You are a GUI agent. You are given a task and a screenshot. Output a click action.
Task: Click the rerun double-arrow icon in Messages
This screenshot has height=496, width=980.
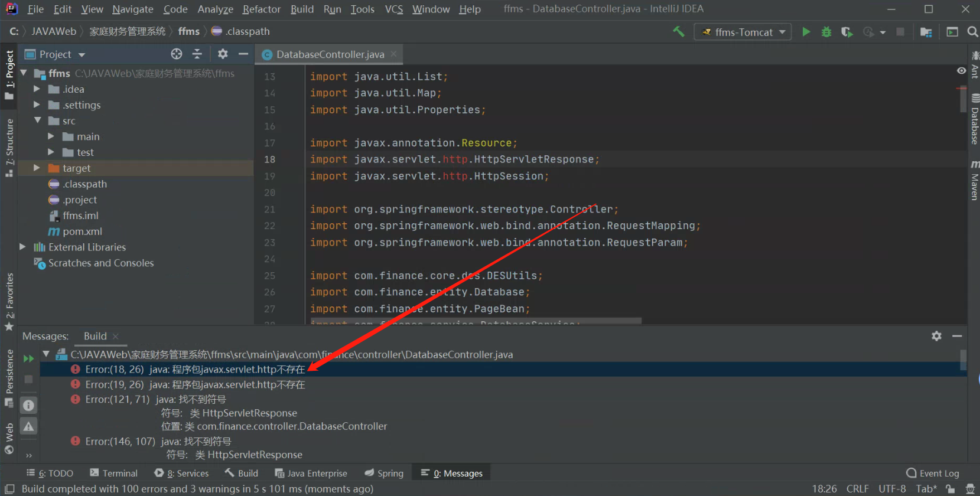28,358
